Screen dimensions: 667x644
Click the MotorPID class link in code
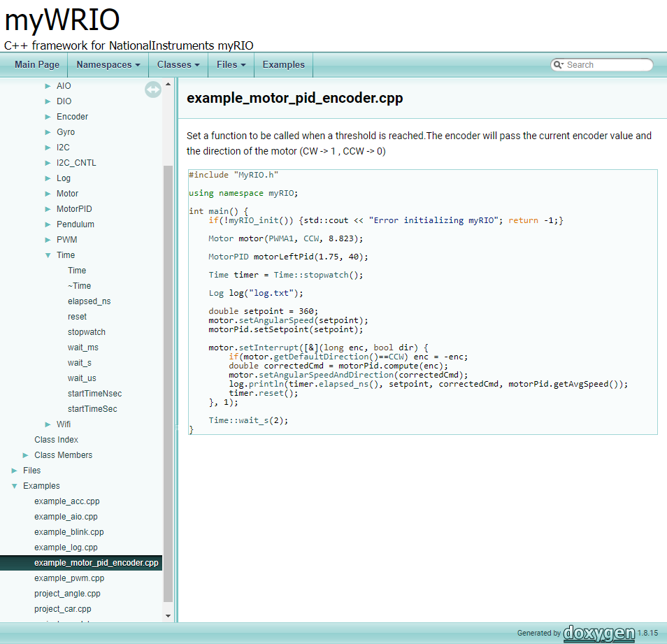coord(229,257)
